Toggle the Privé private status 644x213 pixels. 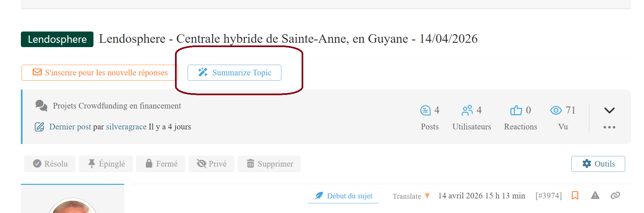pyautogui.click(x=211, y=164)
